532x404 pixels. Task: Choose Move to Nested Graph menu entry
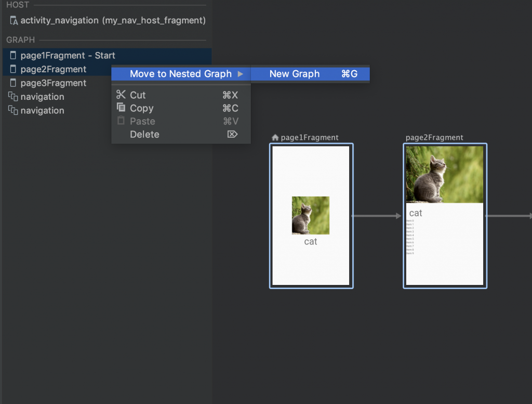[180, 74]
